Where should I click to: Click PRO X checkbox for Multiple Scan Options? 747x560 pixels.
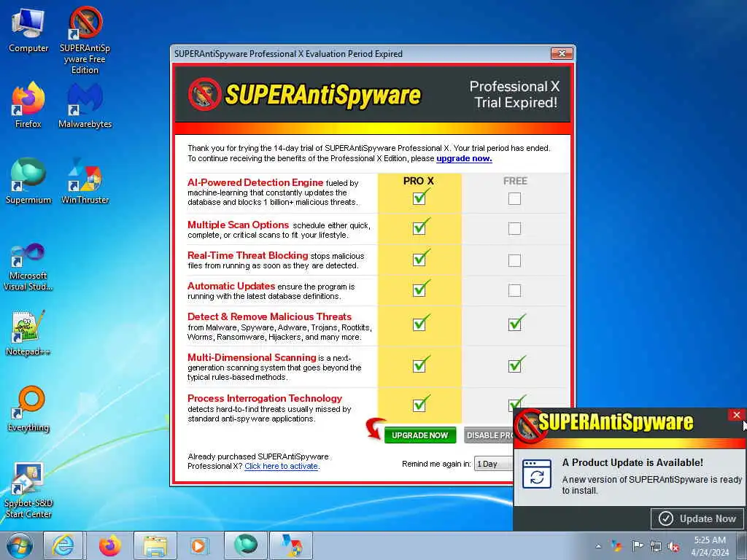(x=419, y=227)
